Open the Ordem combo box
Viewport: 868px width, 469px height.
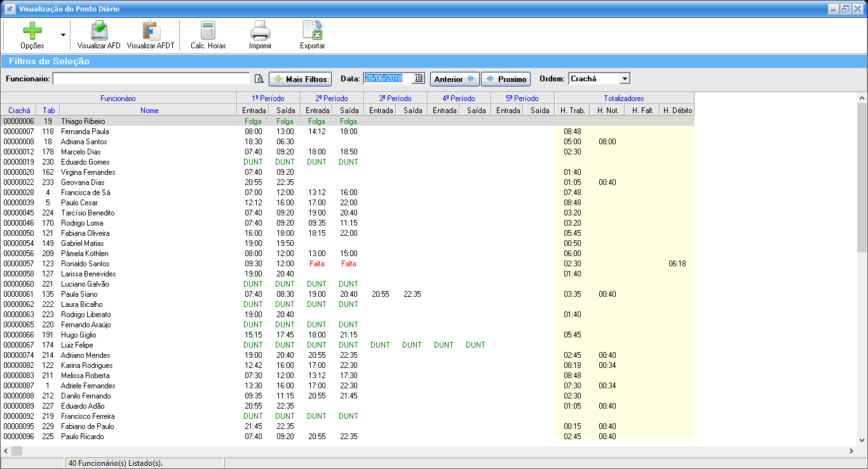pos(625,78)
